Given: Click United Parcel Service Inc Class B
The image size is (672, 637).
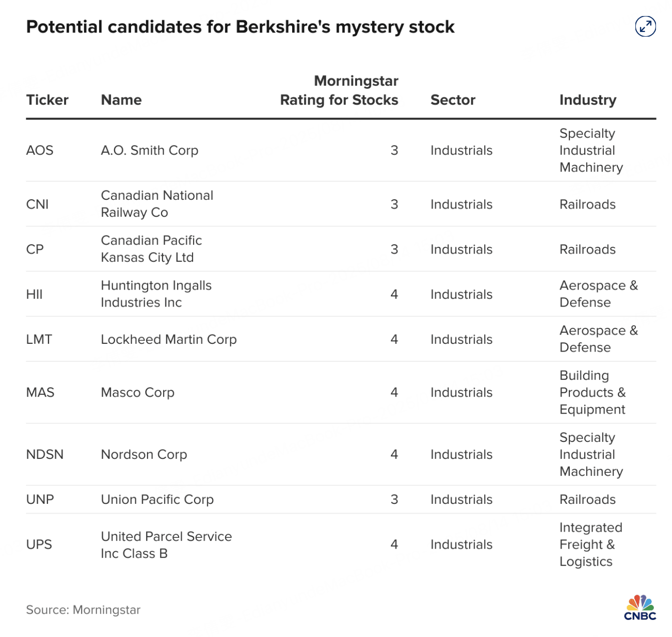Looking at the screenshot, I should coord(166,545).
